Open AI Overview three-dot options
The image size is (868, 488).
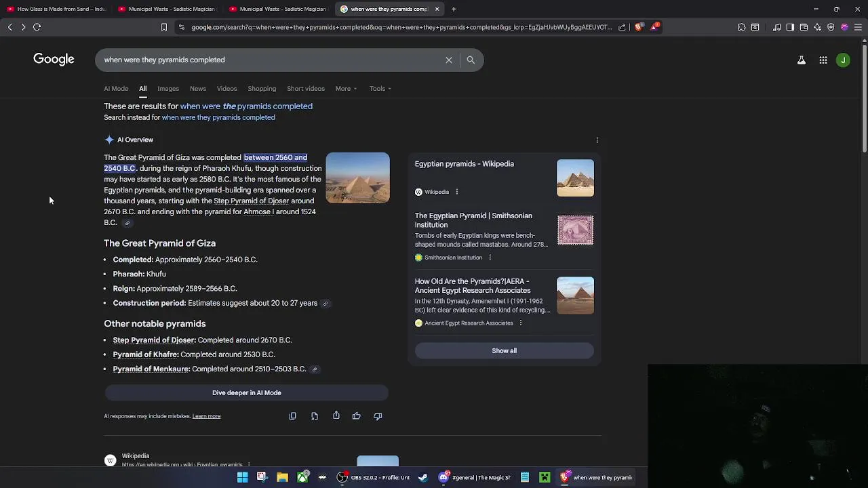point(597,140)
